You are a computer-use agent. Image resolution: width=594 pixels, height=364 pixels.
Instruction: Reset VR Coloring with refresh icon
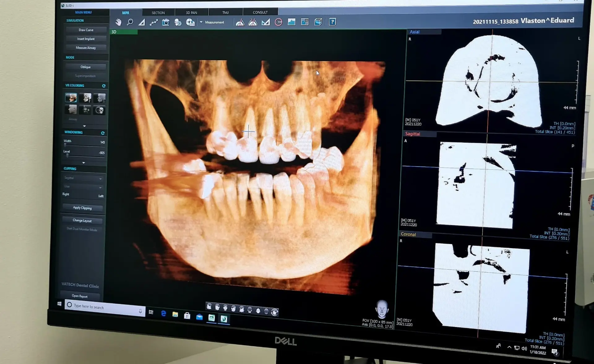(x=104, y=86)
